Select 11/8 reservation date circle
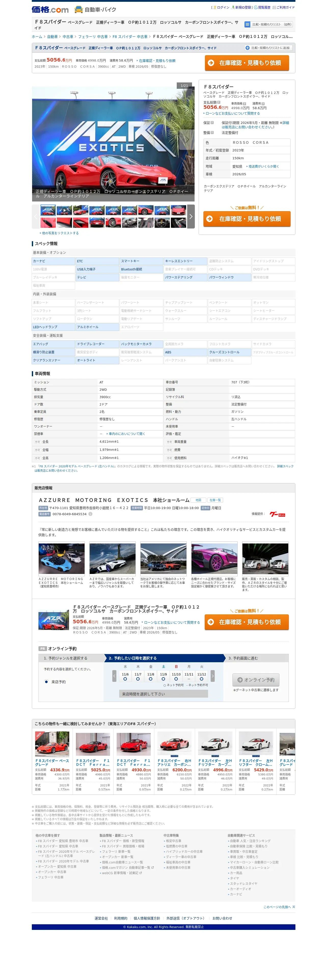Screen dimensions: 327x980 (150, 679)
